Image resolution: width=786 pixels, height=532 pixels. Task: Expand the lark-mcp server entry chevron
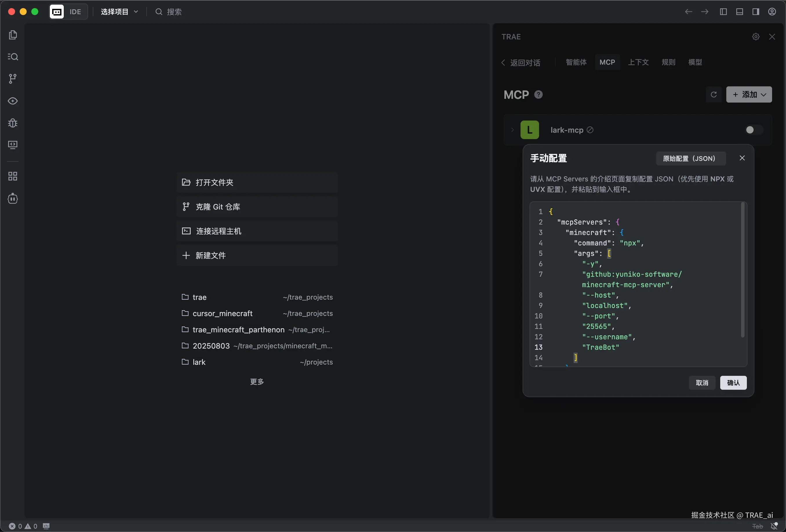point(512,130)
